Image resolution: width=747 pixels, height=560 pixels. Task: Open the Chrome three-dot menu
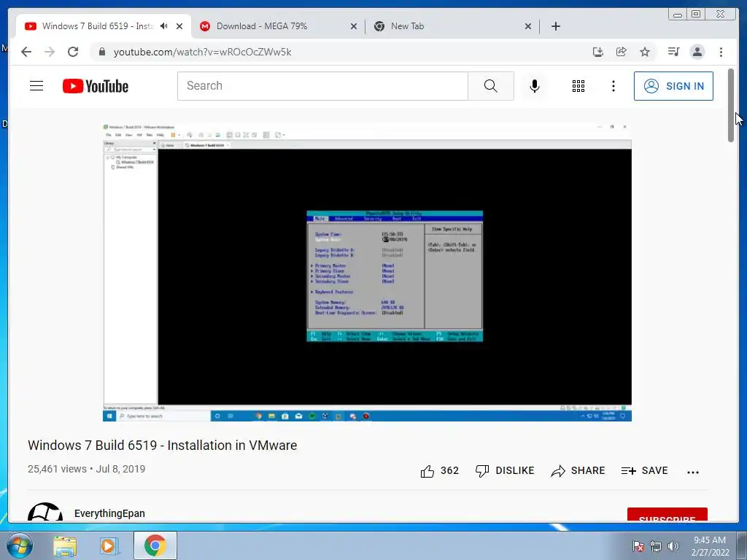pos(721,52)
